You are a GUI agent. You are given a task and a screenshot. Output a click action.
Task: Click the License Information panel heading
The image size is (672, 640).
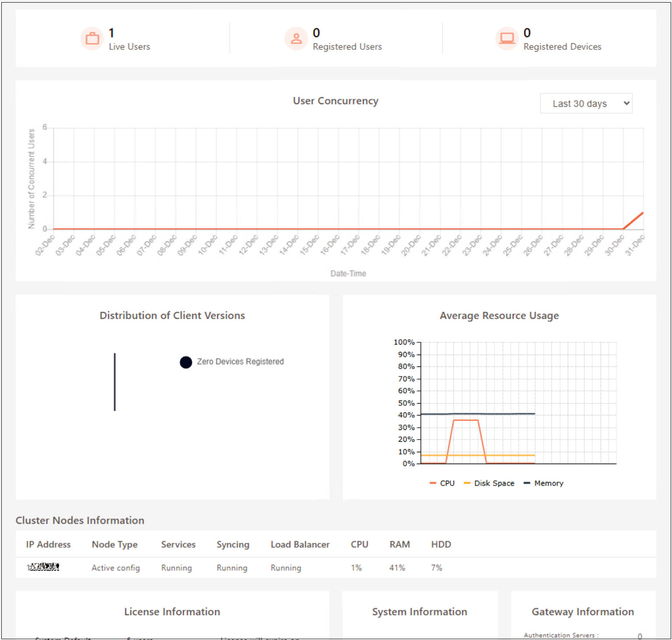click(172, 612)
